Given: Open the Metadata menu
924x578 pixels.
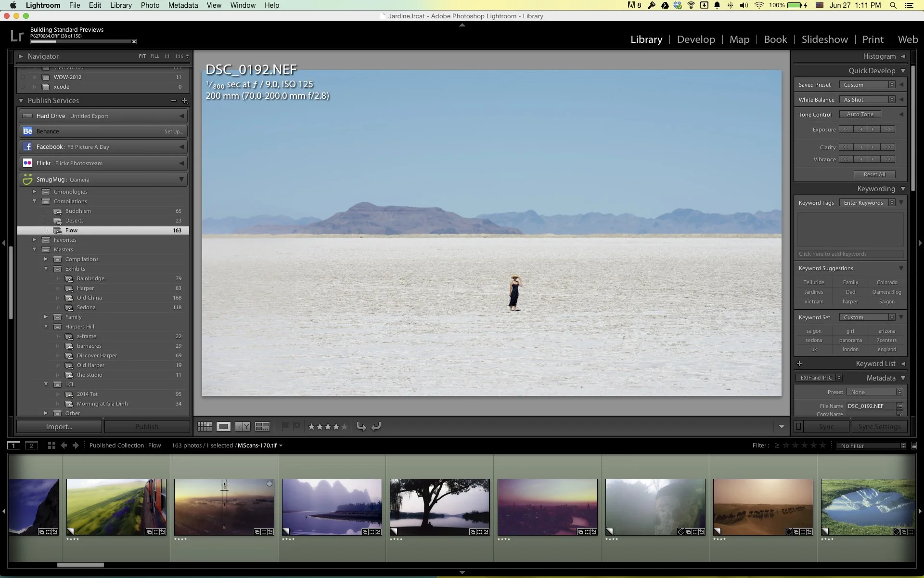Looking at the screenshot, I should 183,5.
